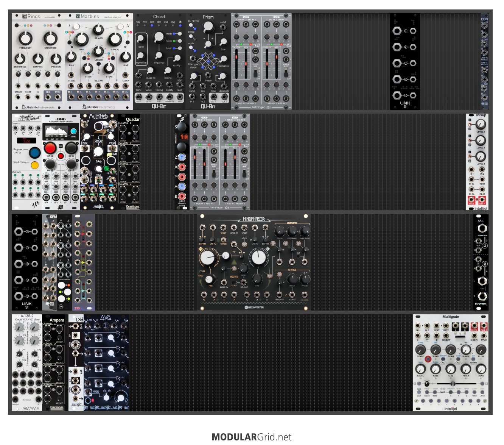Turn the Multigrain SHAPE knob
504x445 pixels.
(x=466, y=349)
